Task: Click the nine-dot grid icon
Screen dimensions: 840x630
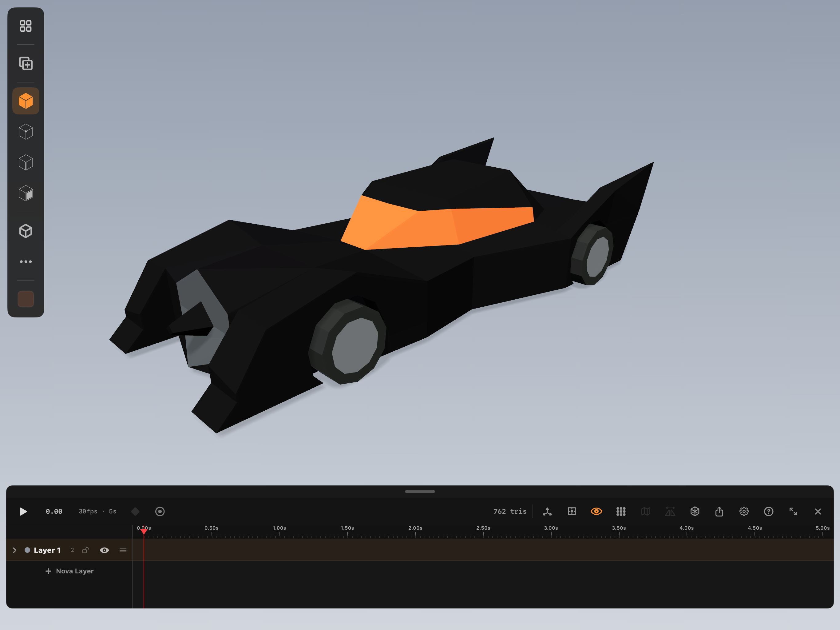Action: click(621, 512)
